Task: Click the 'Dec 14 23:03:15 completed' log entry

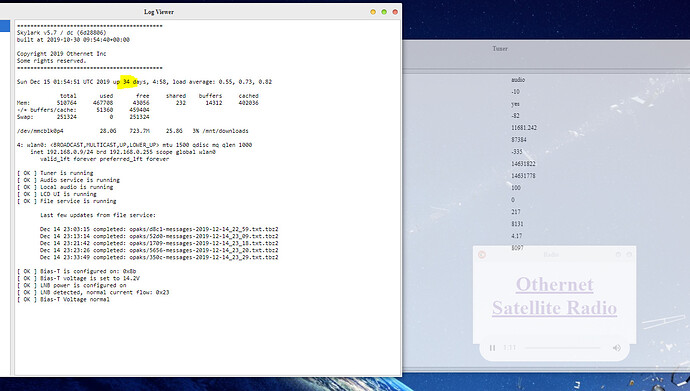Action: pos(159,229)
